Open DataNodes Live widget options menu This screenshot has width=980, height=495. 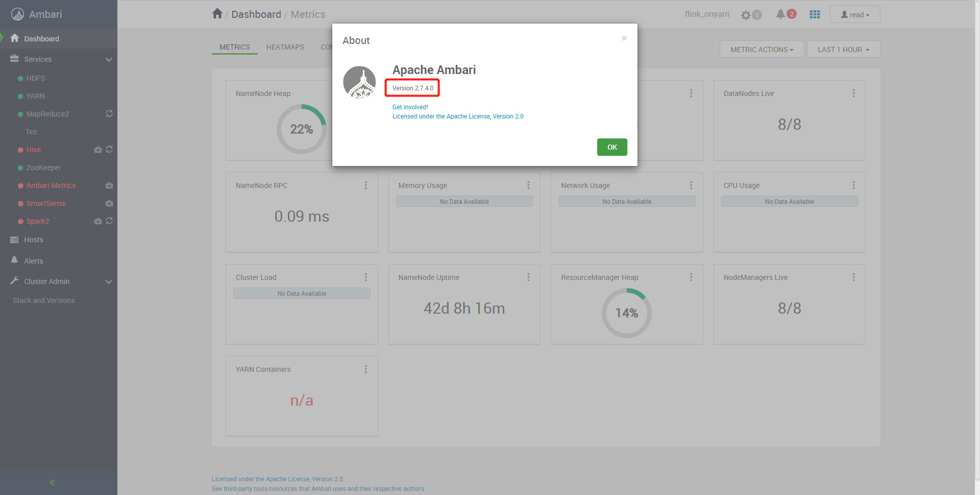pos(853,93)
